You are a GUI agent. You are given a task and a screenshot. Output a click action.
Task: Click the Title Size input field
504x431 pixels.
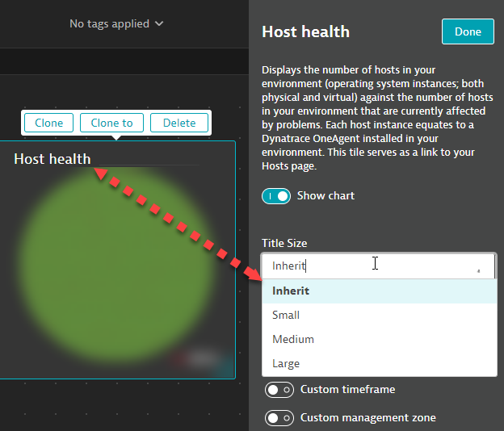pyautogui.click(x=363, y=266)
